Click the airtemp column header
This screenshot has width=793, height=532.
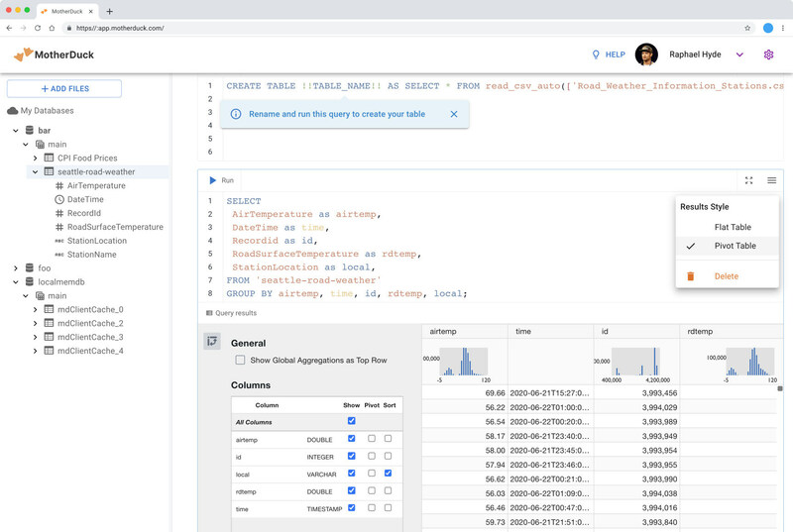coord(465,332)
